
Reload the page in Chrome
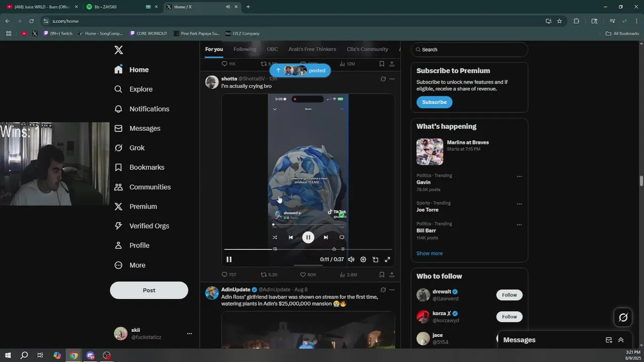31,21
